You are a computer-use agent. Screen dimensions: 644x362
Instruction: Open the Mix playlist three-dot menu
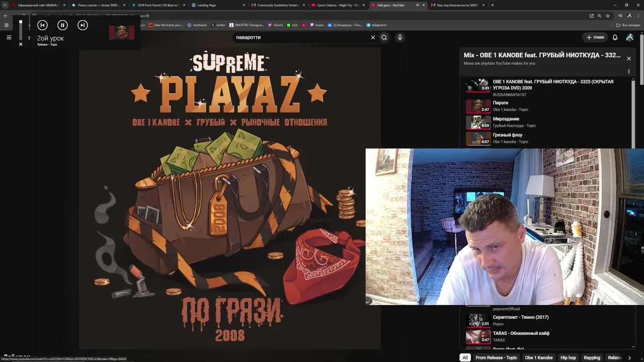coord(628,71)
